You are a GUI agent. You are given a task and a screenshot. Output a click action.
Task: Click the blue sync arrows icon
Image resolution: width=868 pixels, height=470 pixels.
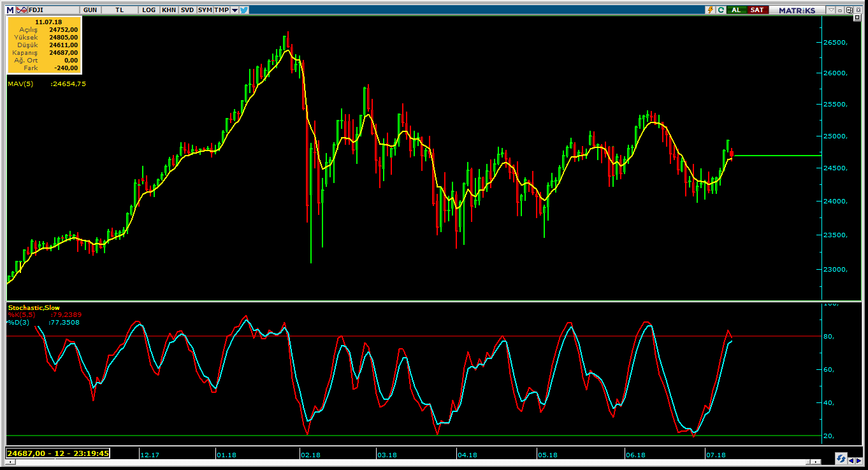coord(841,459)
